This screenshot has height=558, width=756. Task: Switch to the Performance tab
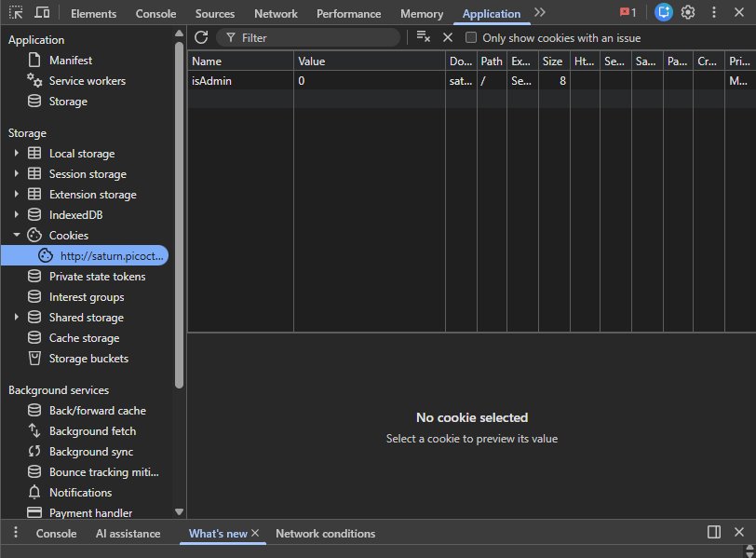point(348,13)
